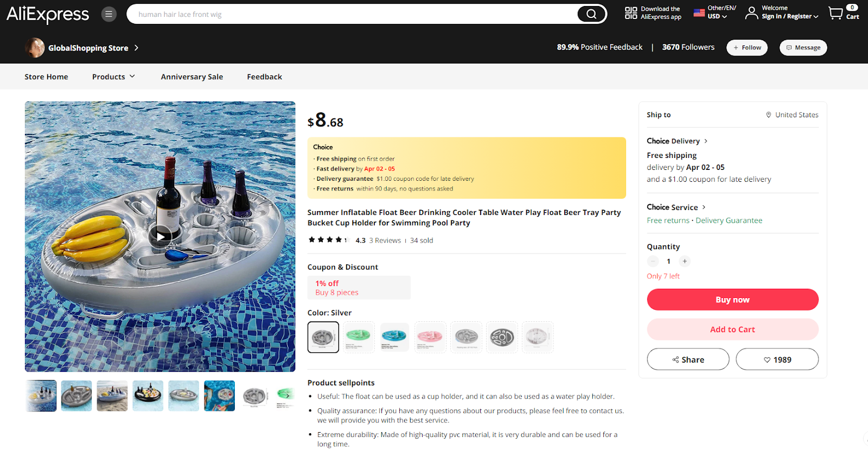This screenshot has height=450, width=868.
Task: Open the store Feedback tab
Action: pyautogui.click(x=264, y=77)
